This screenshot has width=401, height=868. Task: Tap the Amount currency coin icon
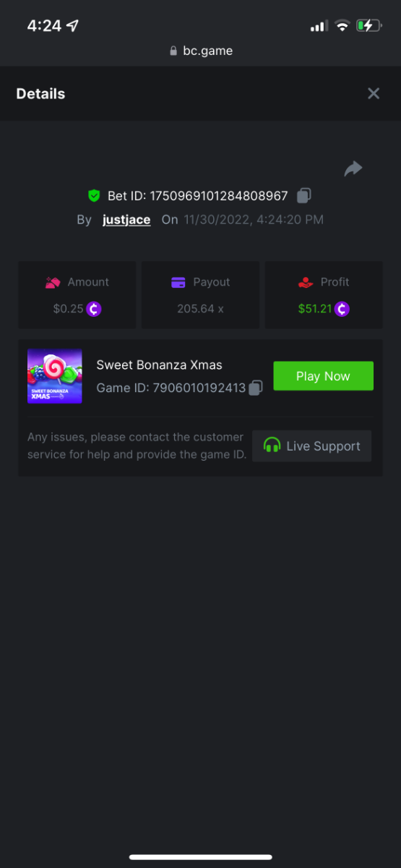94,309
